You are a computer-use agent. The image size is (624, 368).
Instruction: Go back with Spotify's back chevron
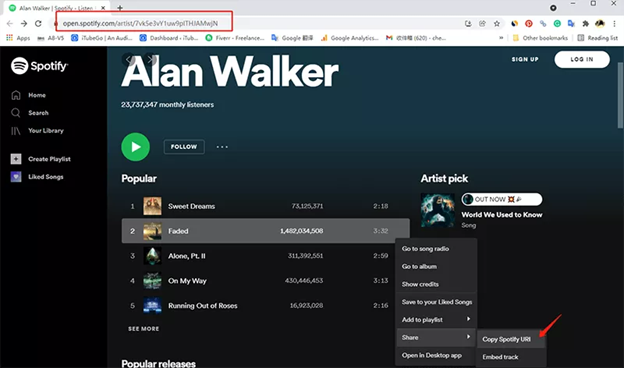point(128,60)
